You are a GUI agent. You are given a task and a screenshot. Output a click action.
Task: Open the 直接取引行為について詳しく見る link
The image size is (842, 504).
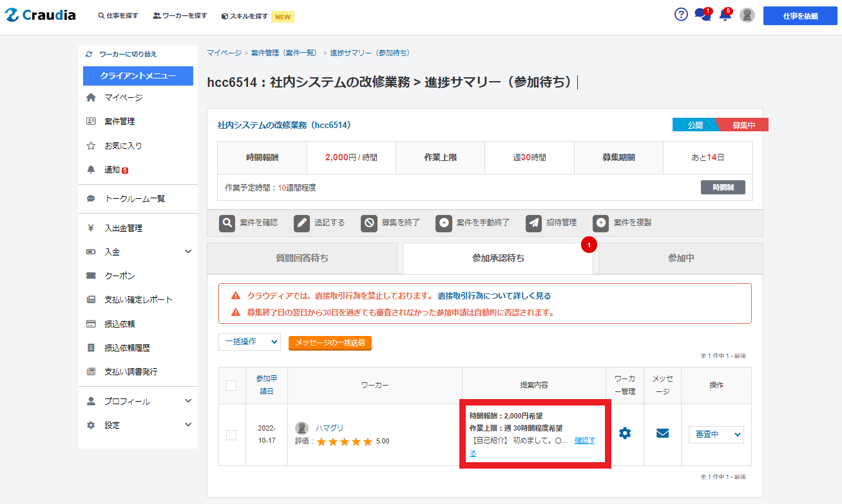(x=494, y=296)
